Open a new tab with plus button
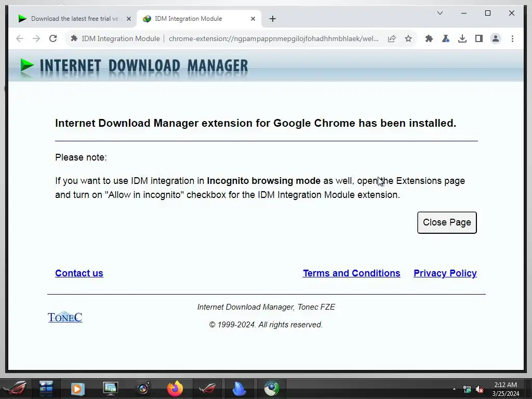Viewport: 532px width, 399px height. click(x=273, y=19)
